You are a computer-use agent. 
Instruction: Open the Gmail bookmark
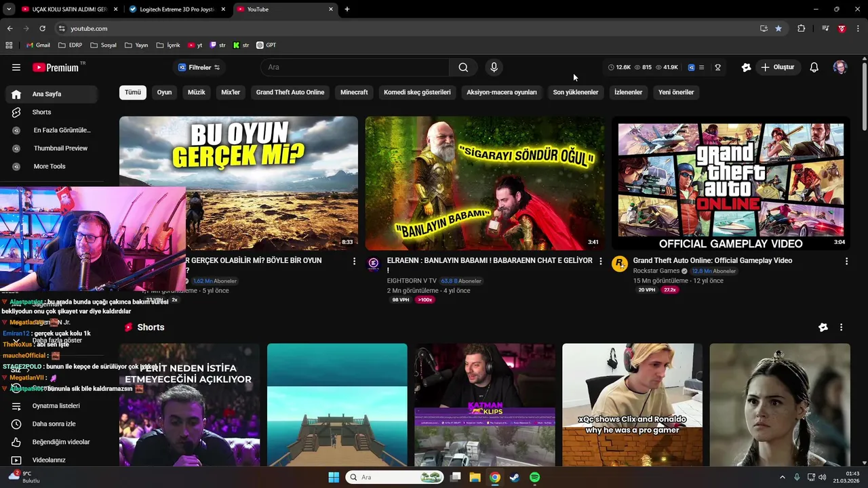(38, 45)
